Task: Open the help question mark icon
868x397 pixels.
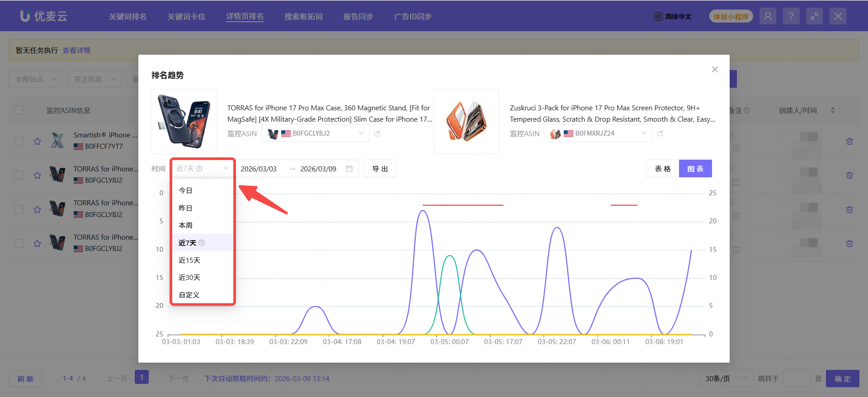Action: tap(791, 17)
